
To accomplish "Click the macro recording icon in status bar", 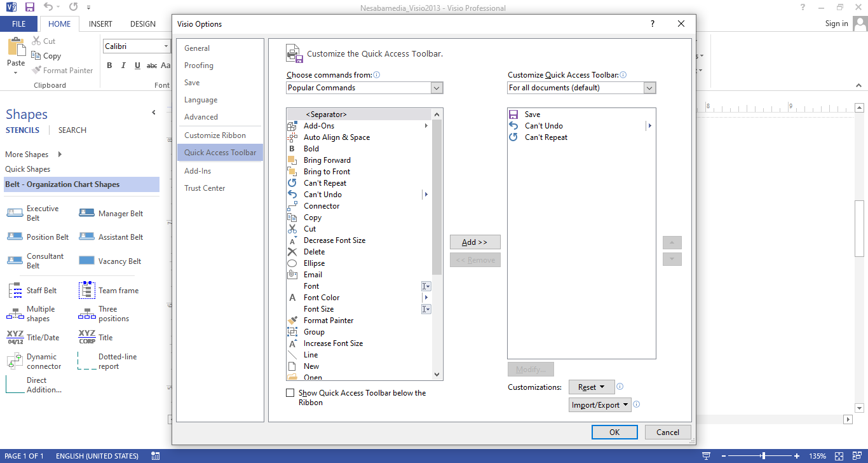I will tap(156, 456).
